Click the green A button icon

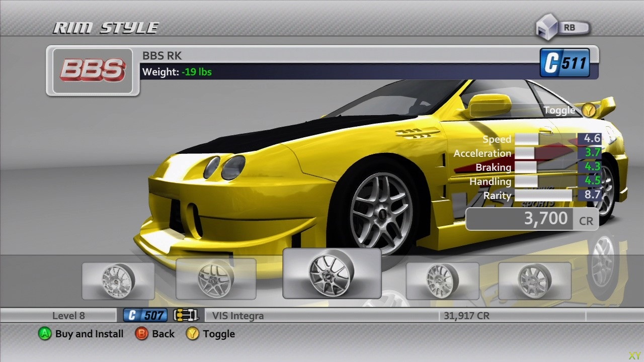point(45,334)
